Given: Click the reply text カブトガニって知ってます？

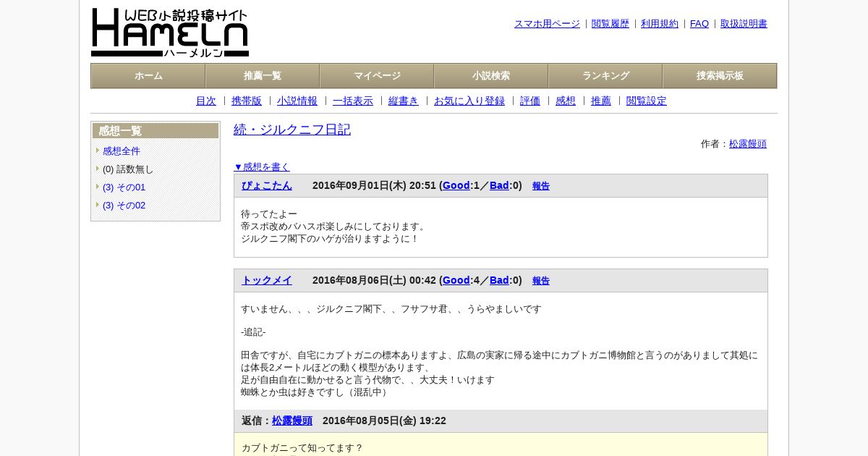Looking at the screenshot, I should point(302,448).
